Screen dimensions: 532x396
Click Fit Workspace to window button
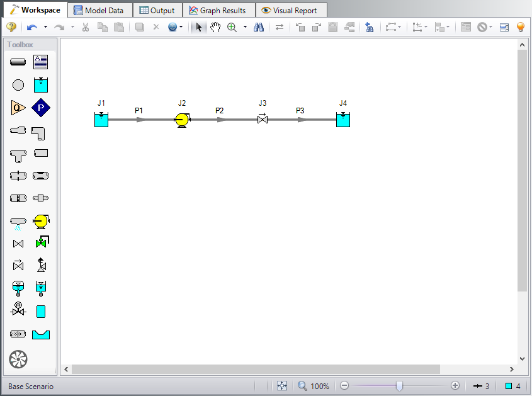[x=281, y=385]
